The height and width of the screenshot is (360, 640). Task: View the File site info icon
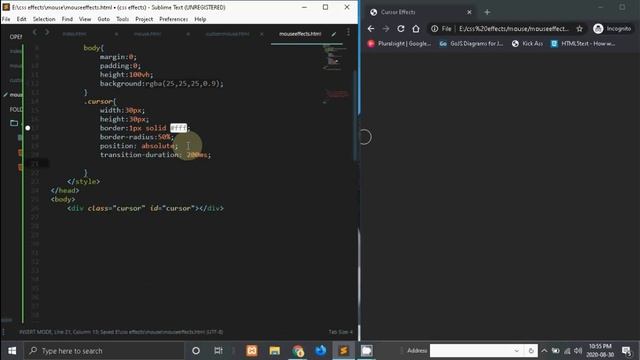coord(441,29)
